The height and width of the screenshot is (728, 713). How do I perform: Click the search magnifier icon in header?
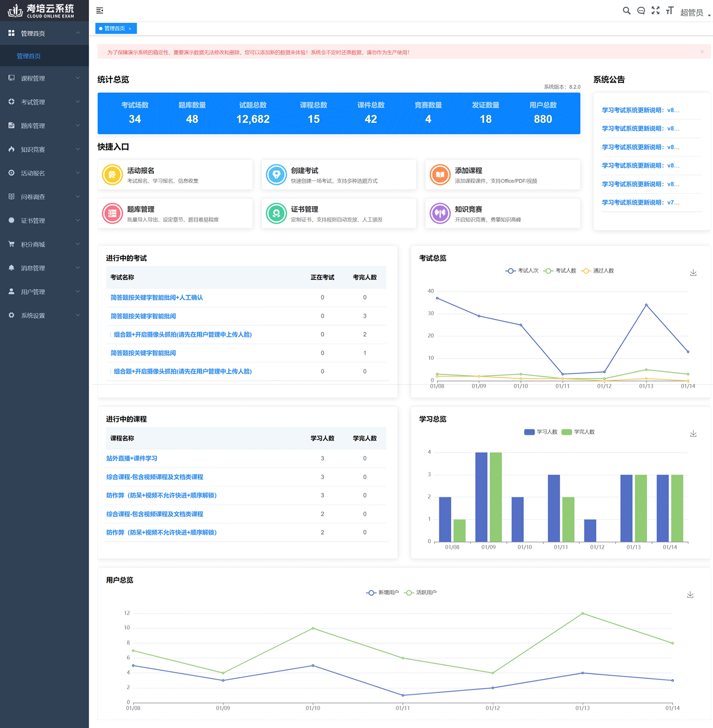[626, 10]
